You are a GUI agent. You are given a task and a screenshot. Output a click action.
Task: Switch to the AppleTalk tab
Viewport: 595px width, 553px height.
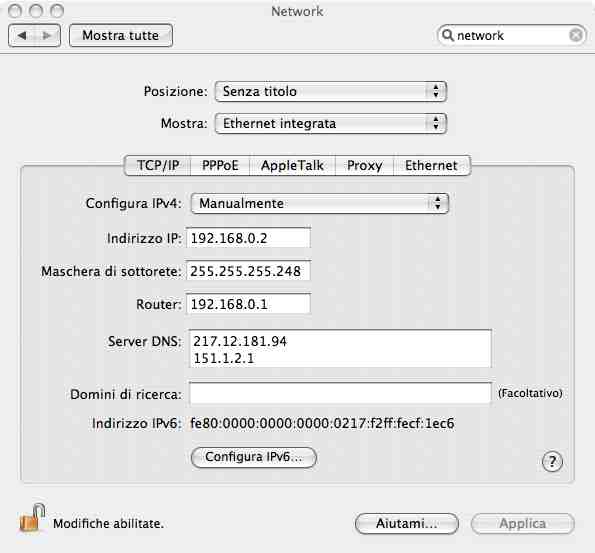click(x=292, y=165)
